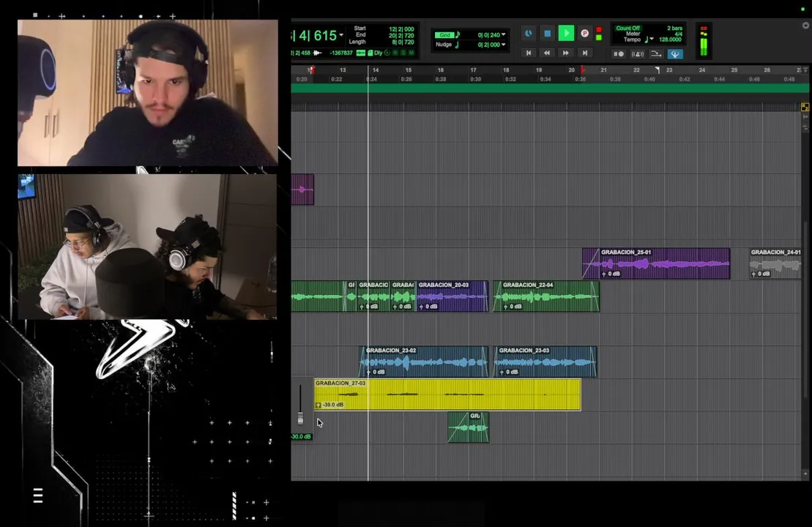Select the GRABACION_20-03 clip
The width and height of the screenshot is (812, 527).
[x=452, y=296]
